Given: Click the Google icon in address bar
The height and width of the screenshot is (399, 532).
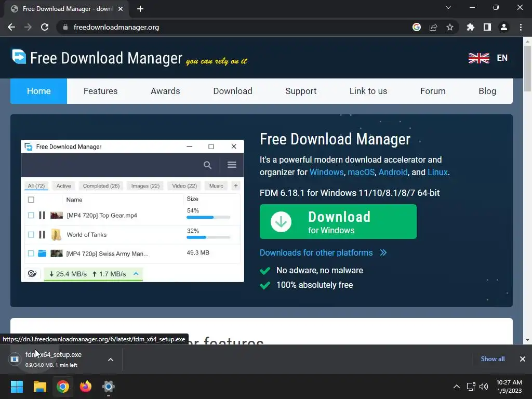Looking at the screenshot, I should click(x=417, y=27).
